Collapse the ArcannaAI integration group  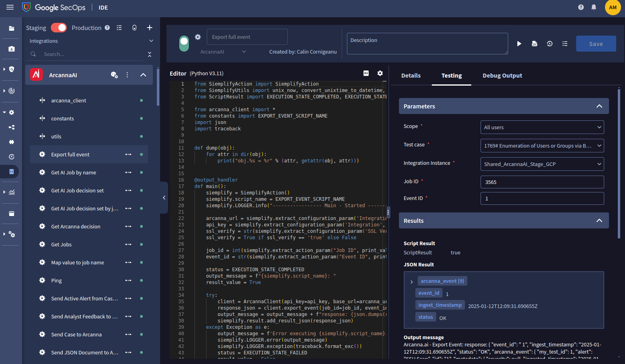[143, 75]
